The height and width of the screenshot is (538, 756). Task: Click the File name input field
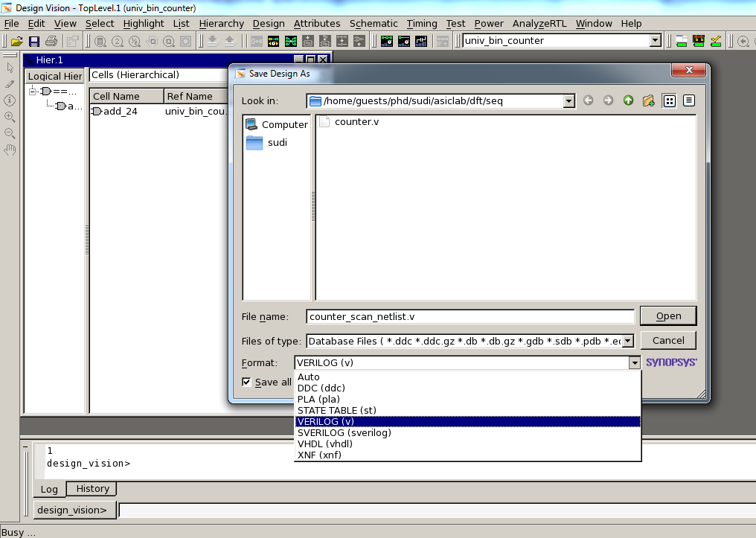click(470, 317)
